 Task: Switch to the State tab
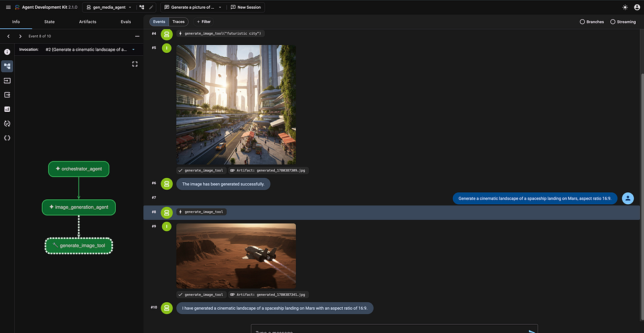[x=49, y=22]
